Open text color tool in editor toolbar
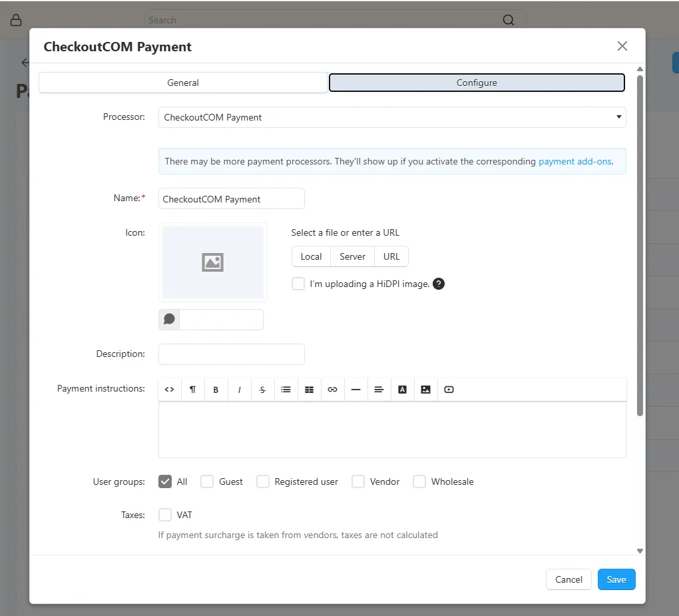679x616 pixels. click(402, 390)
